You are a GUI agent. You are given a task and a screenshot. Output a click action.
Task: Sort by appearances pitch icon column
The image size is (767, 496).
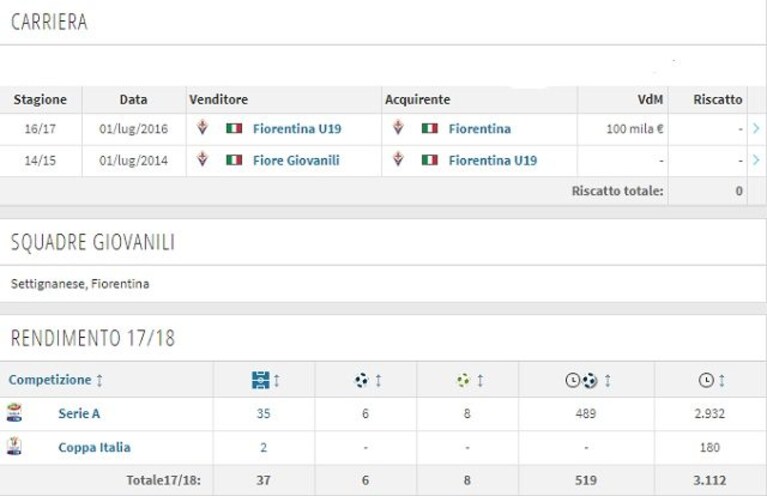click(x=265, y=380)
